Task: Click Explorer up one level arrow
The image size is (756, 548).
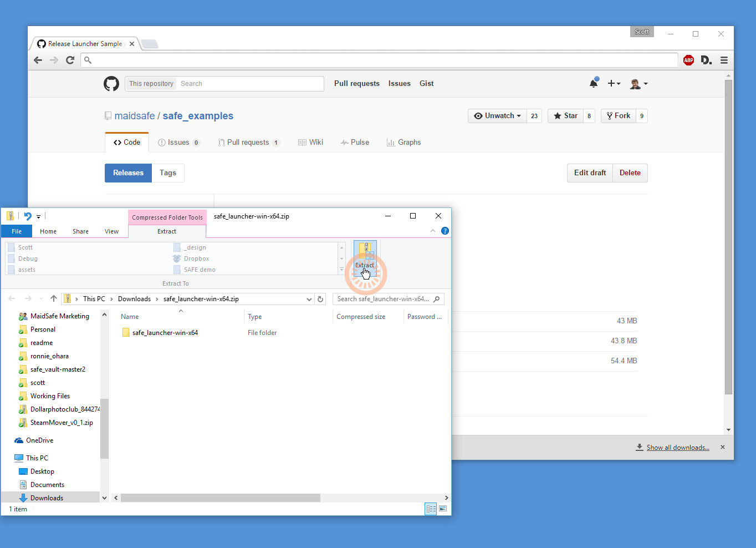Action: click(54, 298)
